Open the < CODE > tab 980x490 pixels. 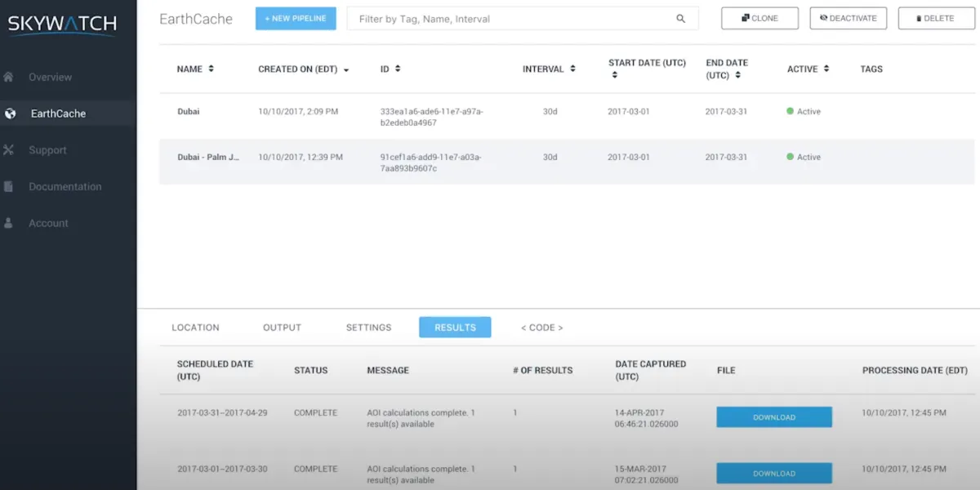click(x=541, y=327)
